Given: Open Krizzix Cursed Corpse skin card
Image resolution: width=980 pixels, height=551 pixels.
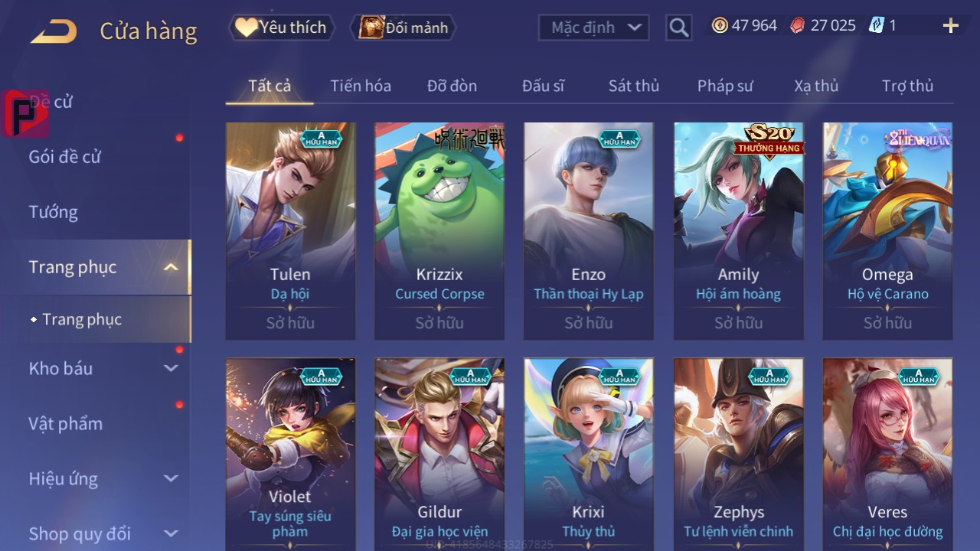Looking at the screenshot, I should 439,230.
